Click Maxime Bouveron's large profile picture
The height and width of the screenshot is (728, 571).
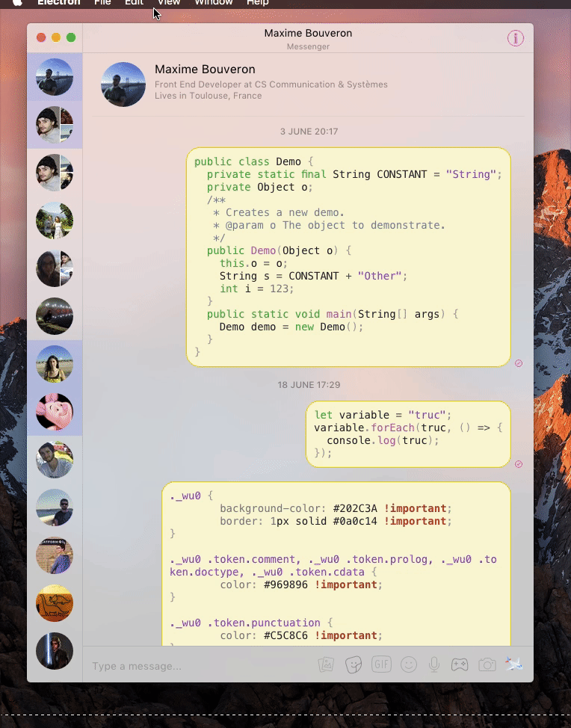(x=123, y=84)
